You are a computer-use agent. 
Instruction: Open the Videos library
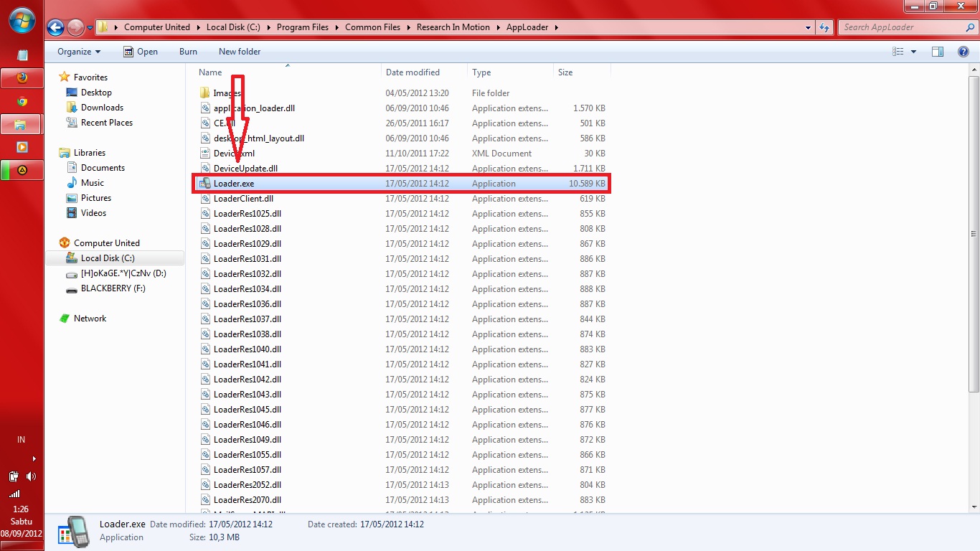click(x=94, y=213)
